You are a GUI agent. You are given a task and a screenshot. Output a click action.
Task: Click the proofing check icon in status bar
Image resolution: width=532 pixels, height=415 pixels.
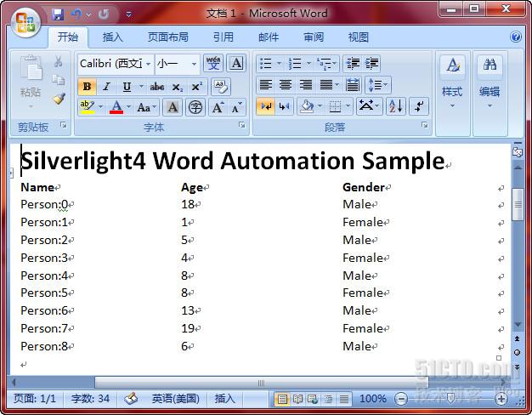tap(131, 398)
